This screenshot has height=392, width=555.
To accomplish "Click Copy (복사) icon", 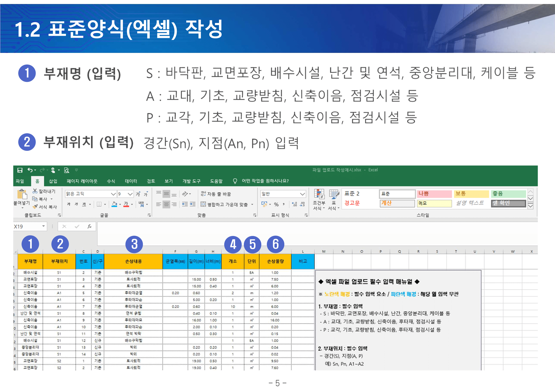I will click(x=35, y=199).
